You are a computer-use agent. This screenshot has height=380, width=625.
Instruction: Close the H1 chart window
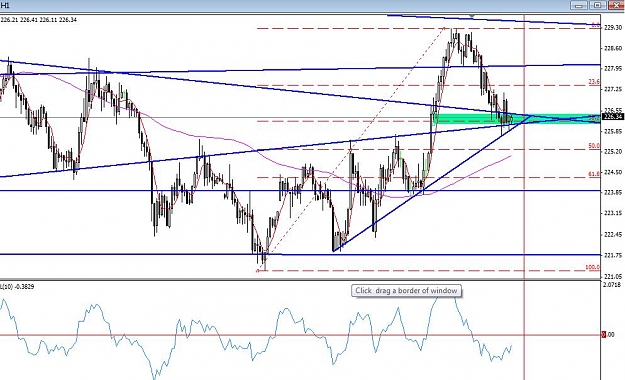point(616,5)
